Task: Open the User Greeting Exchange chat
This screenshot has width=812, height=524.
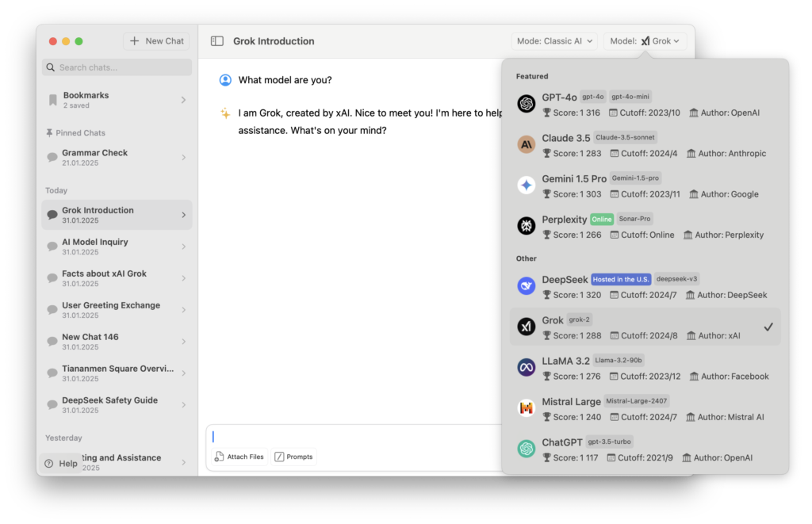Action: click(x=117, y=310)
